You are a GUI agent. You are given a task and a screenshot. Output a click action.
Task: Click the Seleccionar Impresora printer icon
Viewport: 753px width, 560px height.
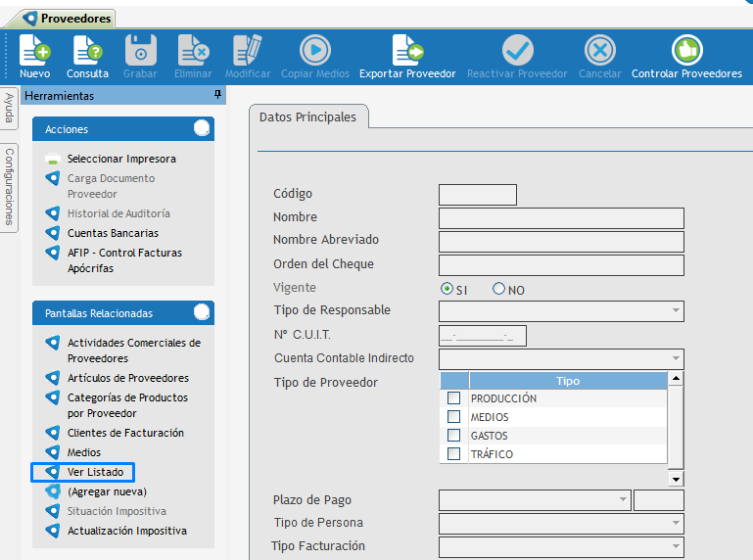(53, 160)
